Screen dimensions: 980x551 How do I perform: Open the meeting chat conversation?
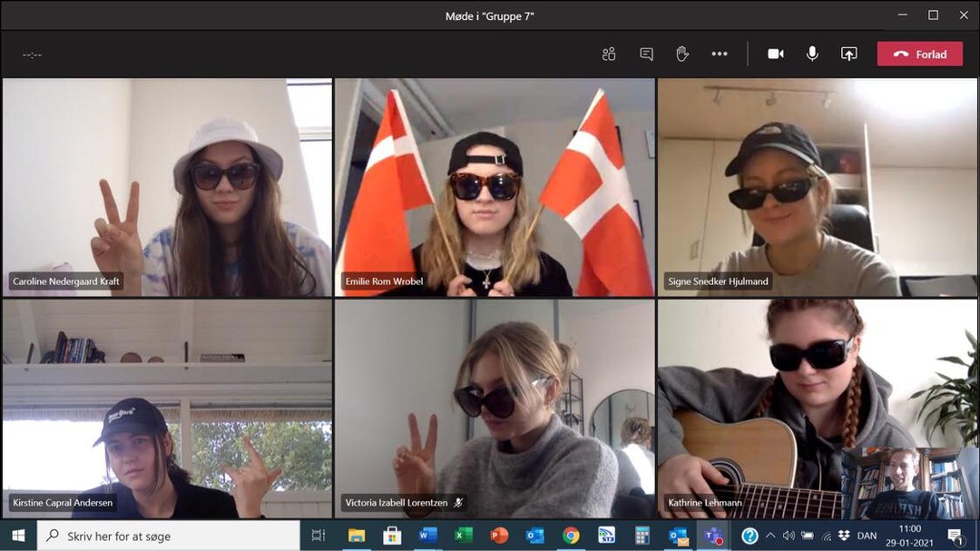646,54
